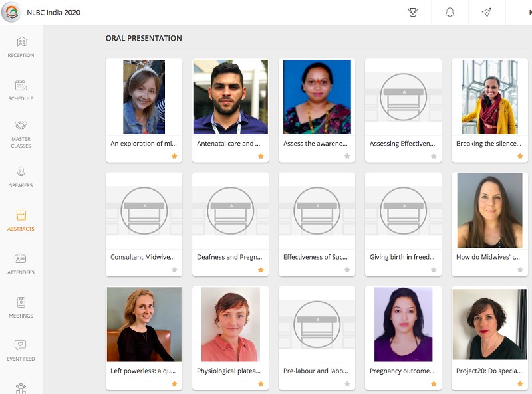Open placeholder image of 'Effectiveness of Suc...'

coord(317,211)
